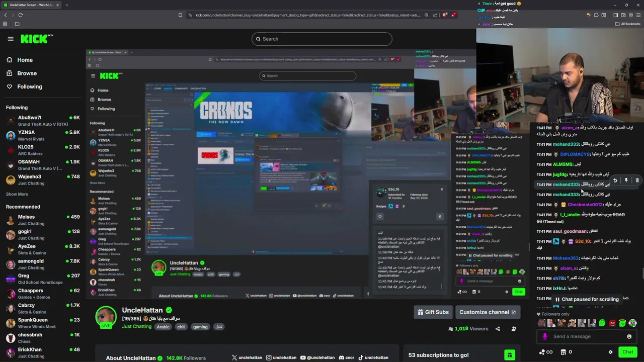This screenshot has width=644, height=362.
Task: Open Chaappers recommended channel
Action: point(43,294)
